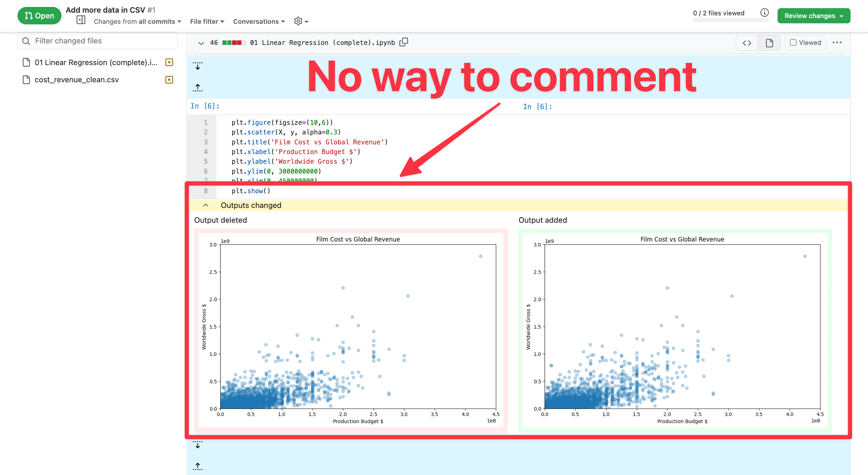Screen dimensions: 868x475
Task: Open the Review changes menu
Action: point(814,16)
